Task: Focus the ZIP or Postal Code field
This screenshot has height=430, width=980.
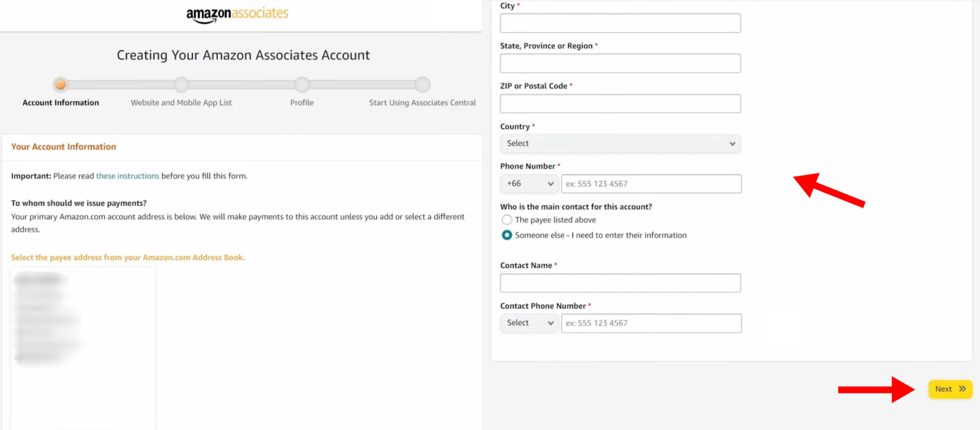Action: (x=620, y=103)
